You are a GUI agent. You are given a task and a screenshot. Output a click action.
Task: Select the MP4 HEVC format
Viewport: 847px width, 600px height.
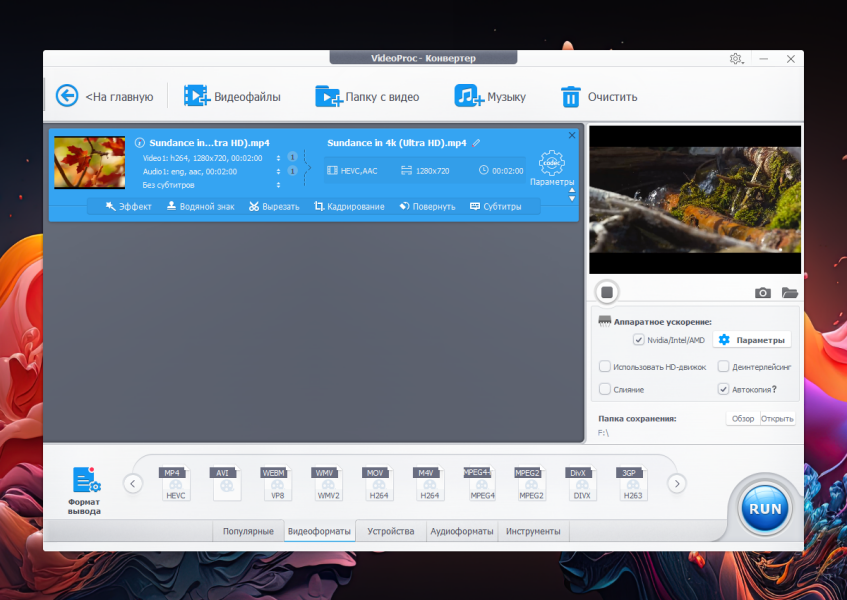click(x=175, y=483)
